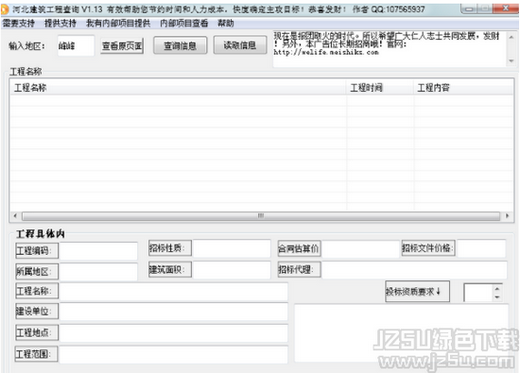Screen dimensions: 520x373
Task: Open the 帮助 menu
Action: coord(226,23)
